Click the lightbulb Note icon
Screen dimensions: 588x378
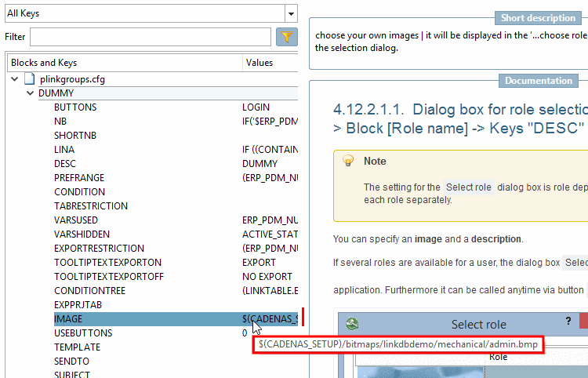point(348,161)
